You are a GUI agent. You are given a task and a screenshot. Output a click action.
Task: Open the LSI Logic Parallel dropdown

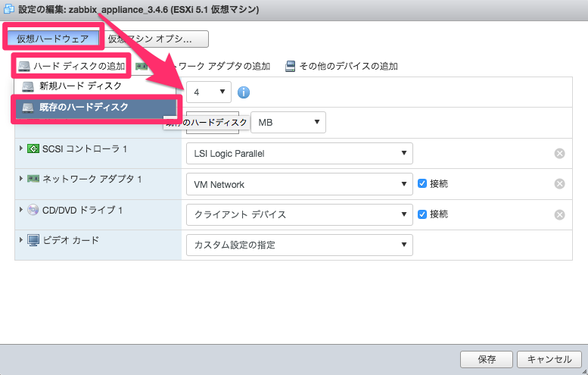coord(299,153)
